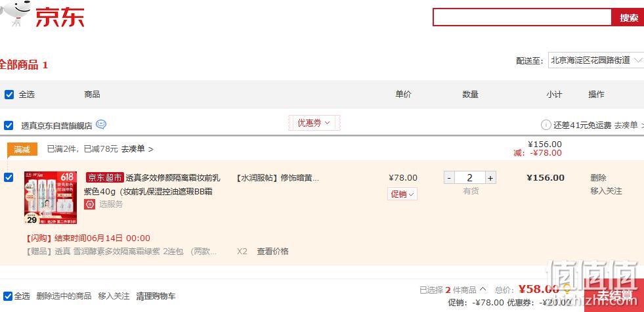The image size is (644, 312).
Task: Click the 满减 promotion tag
Action: pos(22,149)
